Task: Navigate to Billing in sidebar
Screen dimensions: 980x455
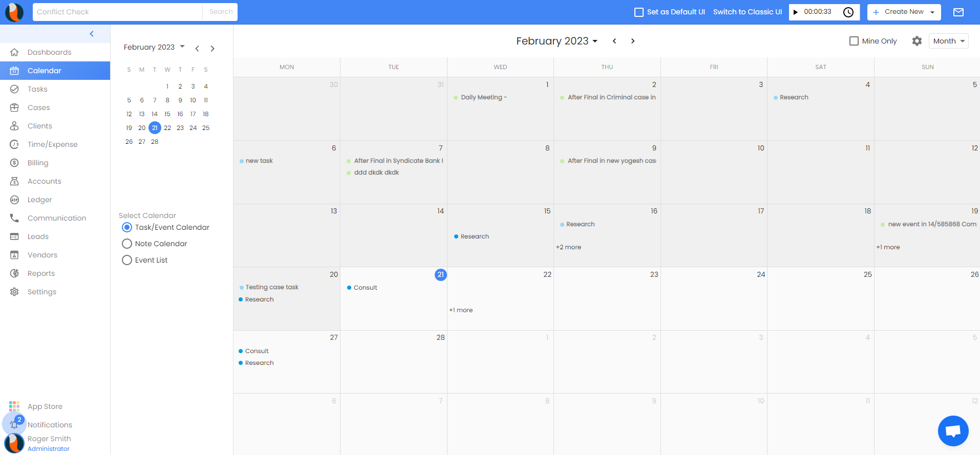Action: 38,163
